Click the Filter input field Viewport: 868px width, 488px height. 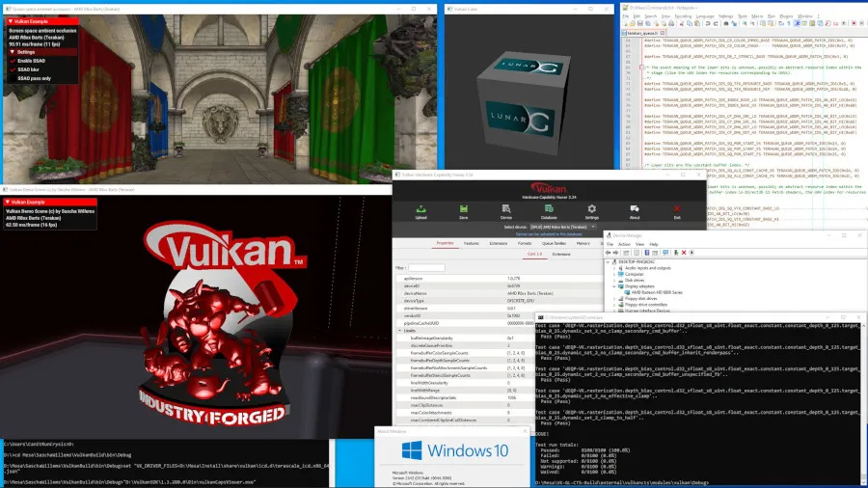tap(426, 267)
